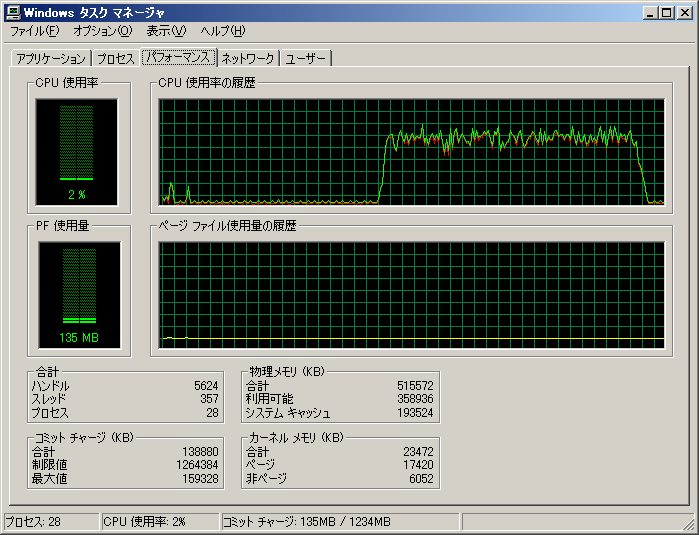Open the 表示(V) menu
The height and width of the screenshot is (535, 699).
point(166,31)
